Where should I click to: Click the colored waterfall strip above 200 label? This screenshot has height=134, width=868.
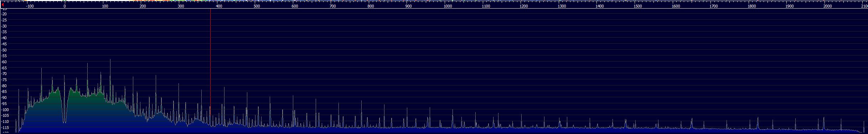tap(143, 1)
